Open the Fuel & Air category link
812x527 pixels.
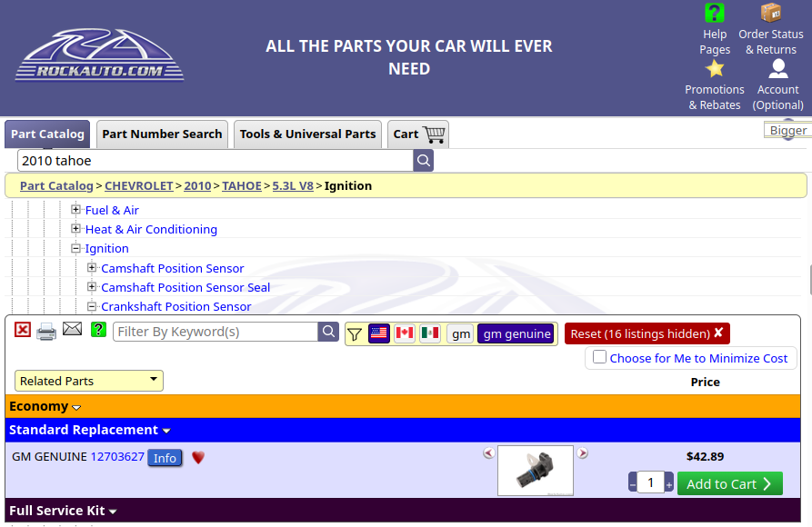click(x=112, y=210)
